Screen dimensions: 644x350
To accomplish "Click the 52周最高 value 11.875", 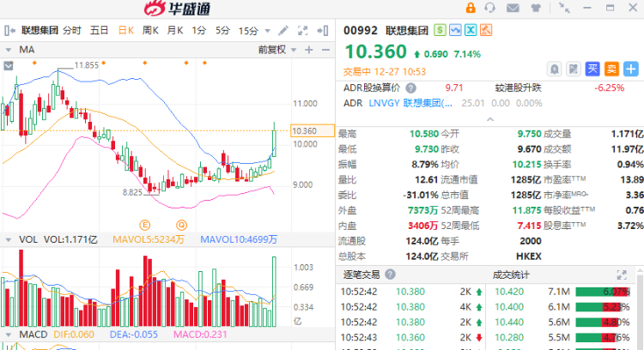I will 526,210.
